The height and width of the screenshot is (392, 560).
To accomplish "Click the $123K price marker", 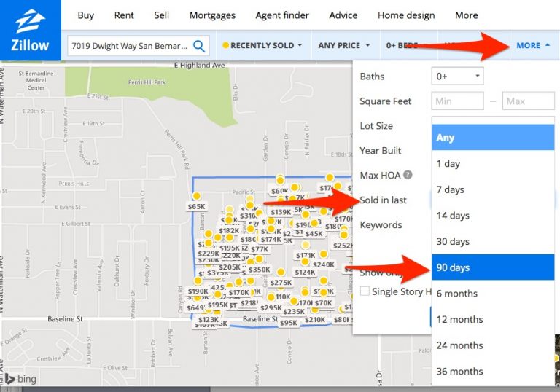I will click(209, 320).
